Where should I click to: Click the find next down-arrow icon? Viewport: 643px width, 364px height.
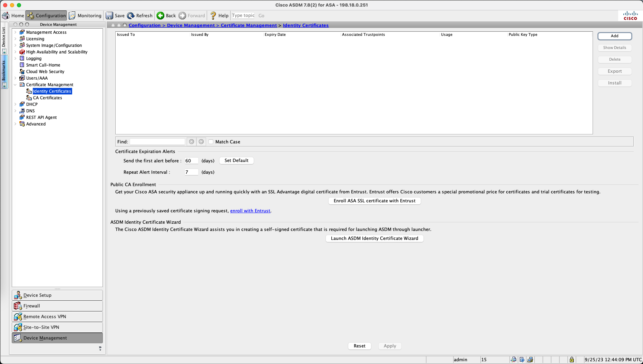192,142
